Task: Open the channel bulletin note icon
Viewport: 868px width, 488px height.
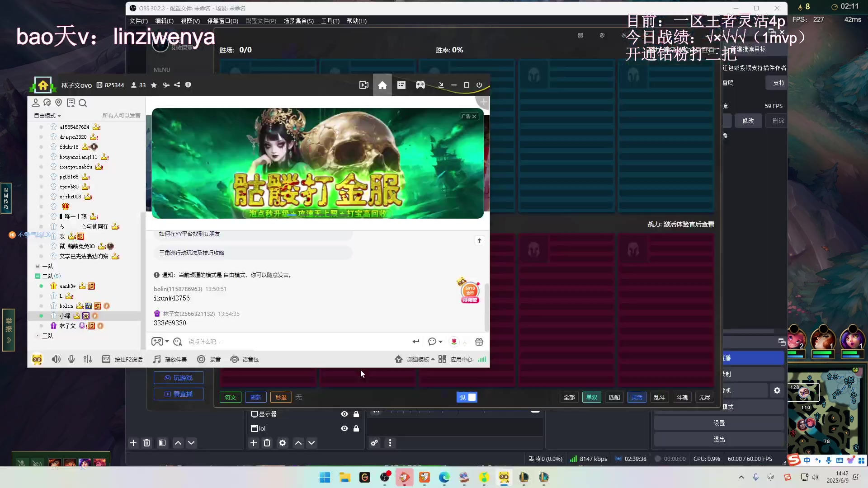Action: click(71, 103)
